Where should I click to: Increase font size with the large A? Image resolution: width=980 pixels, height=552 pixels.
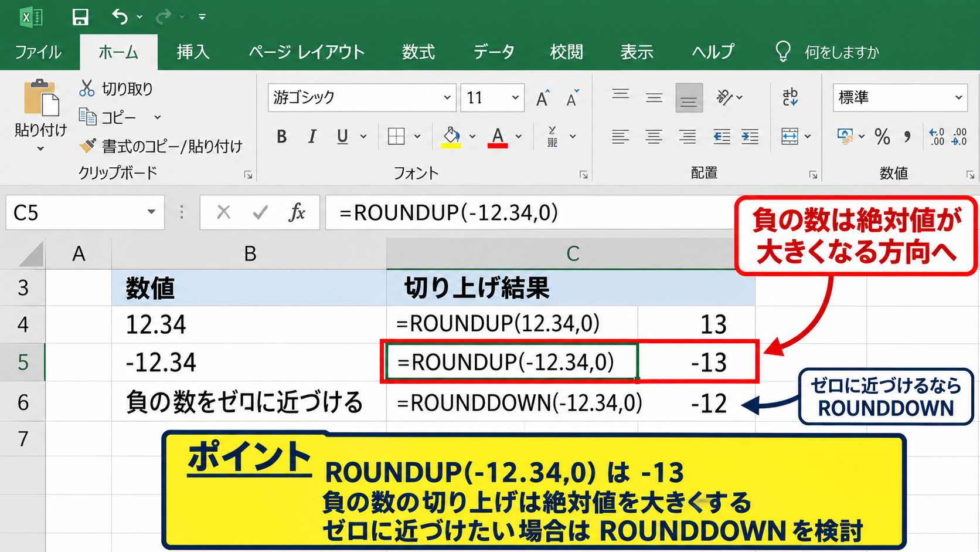click(x=543, y=98)
